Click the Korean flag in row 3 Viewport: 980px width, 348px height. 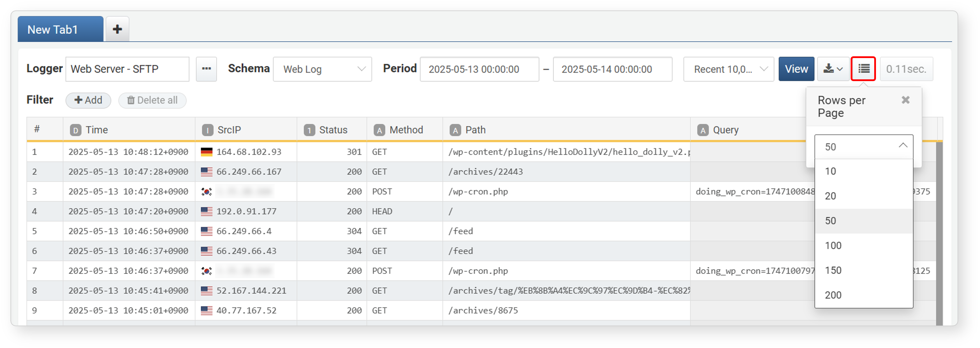207,192
